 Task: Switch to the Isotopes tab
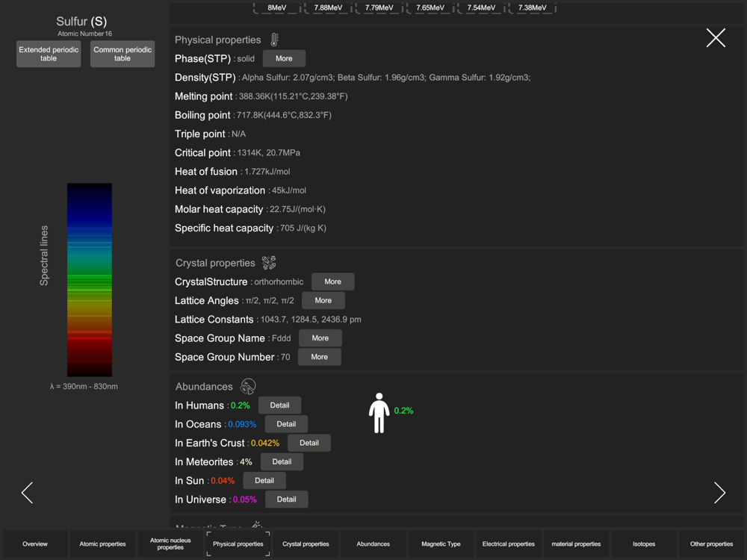pos(644,544)
